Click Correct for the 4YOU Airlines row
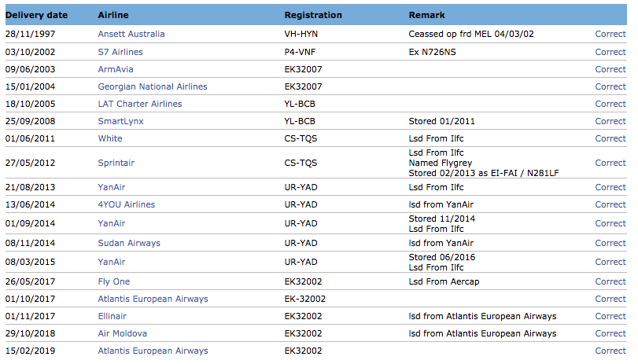This screenshot has height=364, width=638. [x=610, y=204]
